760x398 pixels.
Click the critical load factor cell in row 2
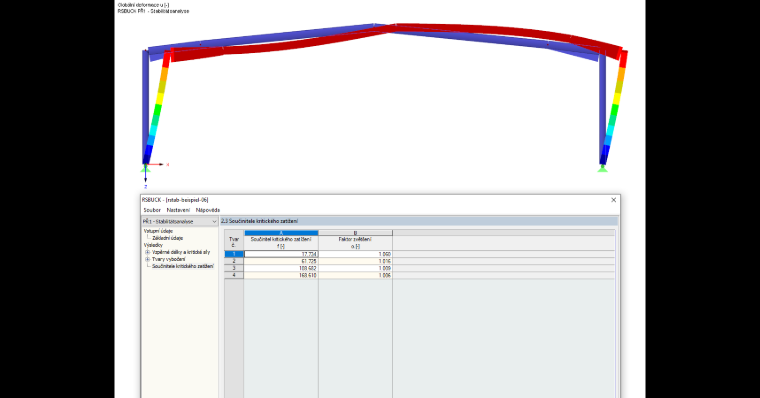281,261
